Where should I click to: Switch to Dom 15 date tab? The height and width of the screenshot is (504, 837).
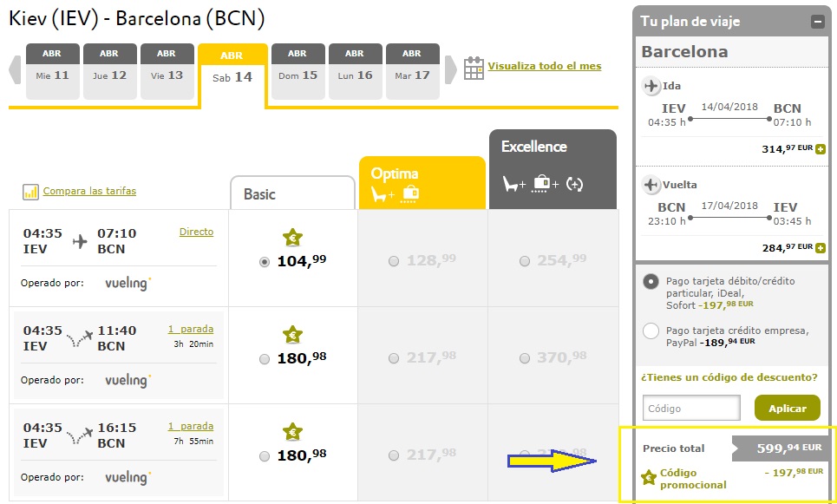[298, 71]
